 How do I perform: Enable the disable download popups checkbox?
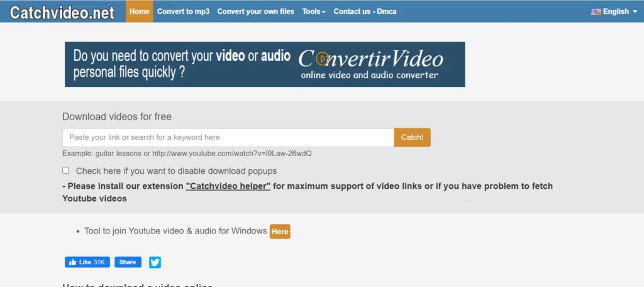(x=65, y=171)
